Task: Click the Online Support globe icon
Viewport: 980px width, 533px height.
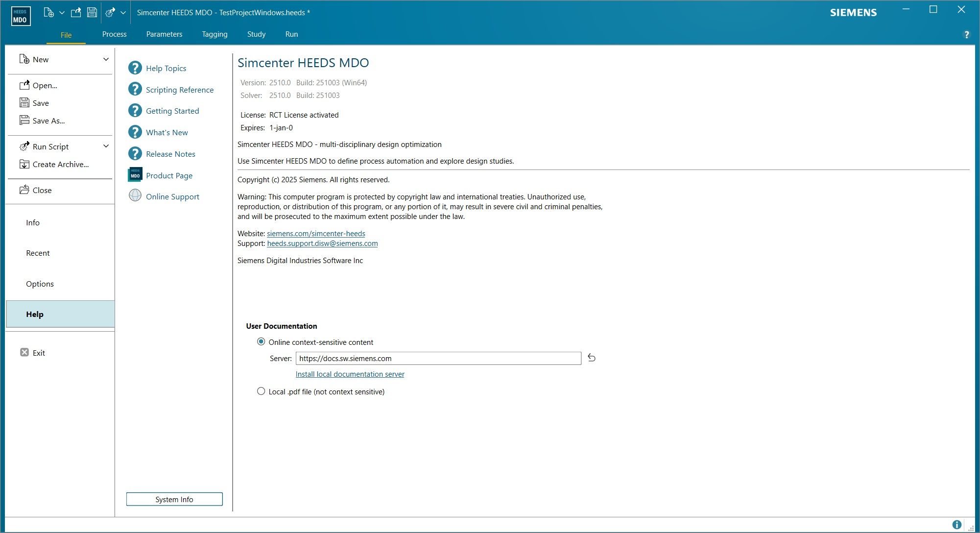Action: coord(135,195)
